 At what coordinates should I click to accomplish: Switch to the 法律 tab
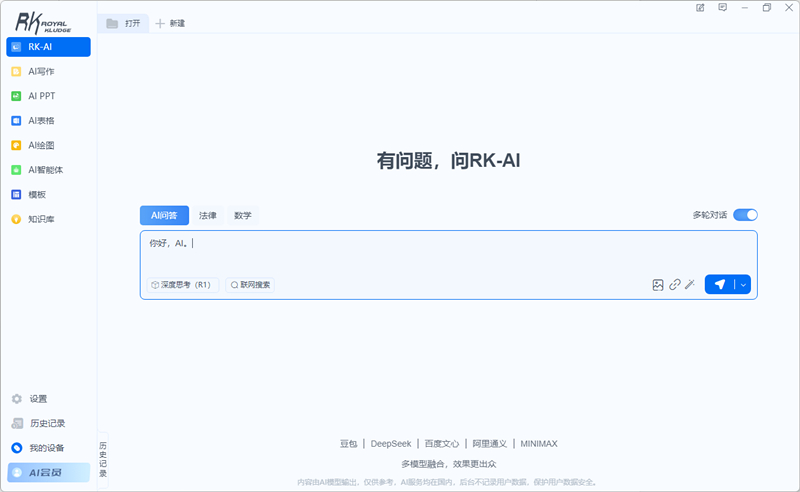coord(207,216)
